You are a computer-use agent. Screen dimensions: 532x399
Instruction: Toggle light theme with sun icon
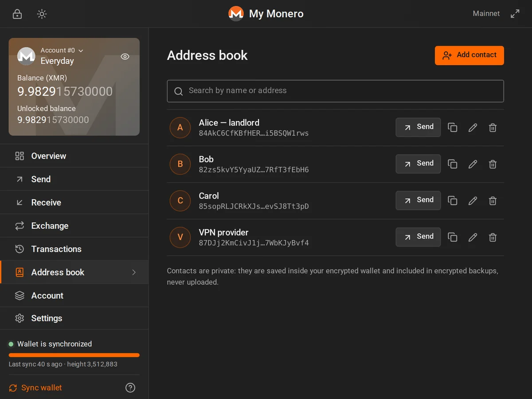tap(42, 14)
